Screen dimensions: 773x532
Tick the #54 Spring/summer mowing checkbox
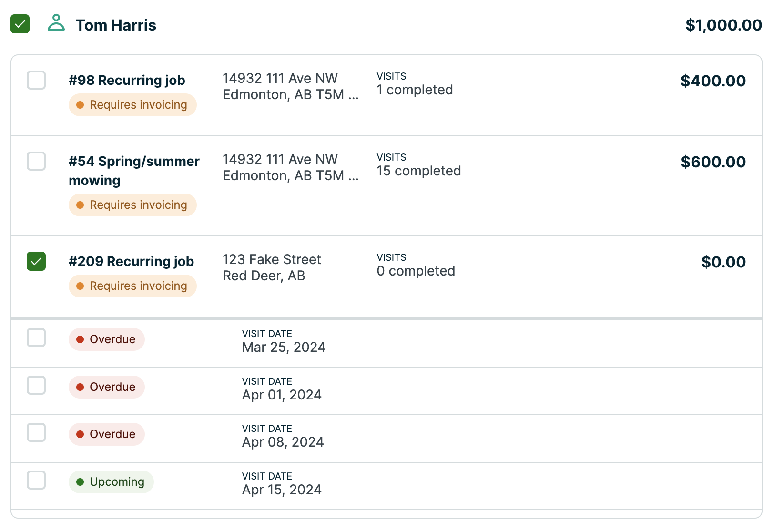(36, 162)
